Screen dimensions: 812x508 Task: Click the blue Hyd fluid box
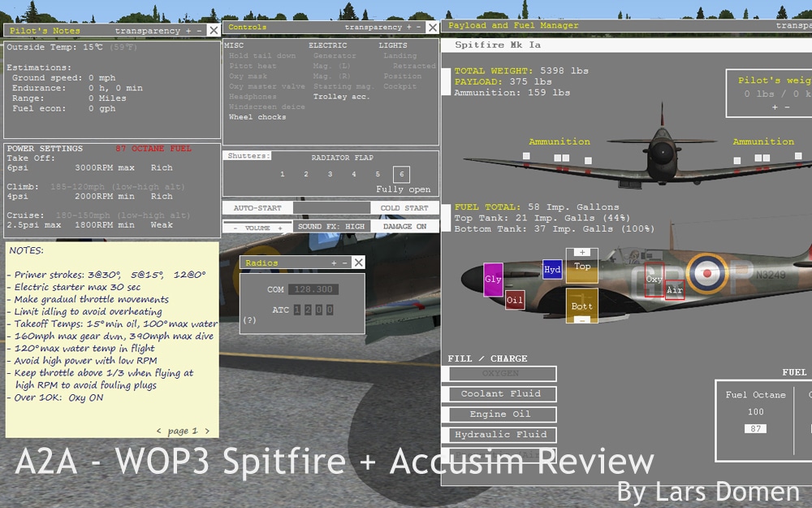pos(552,270)
